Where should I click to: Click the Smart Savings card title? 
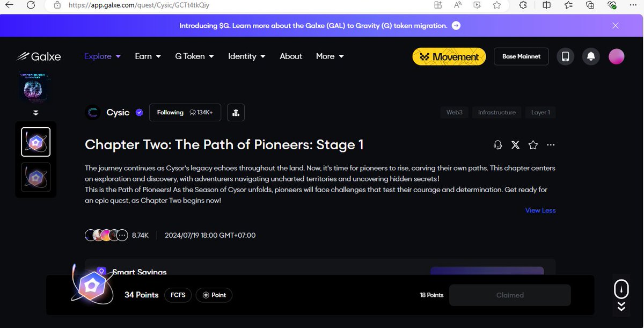(x=140, y=273)
